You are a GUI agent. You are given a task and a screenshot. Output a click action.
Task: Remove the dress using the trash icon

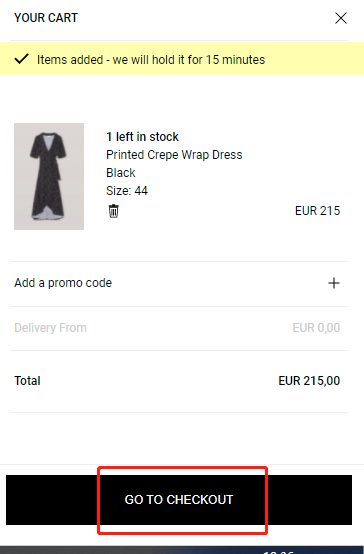(x=113, y=211)
